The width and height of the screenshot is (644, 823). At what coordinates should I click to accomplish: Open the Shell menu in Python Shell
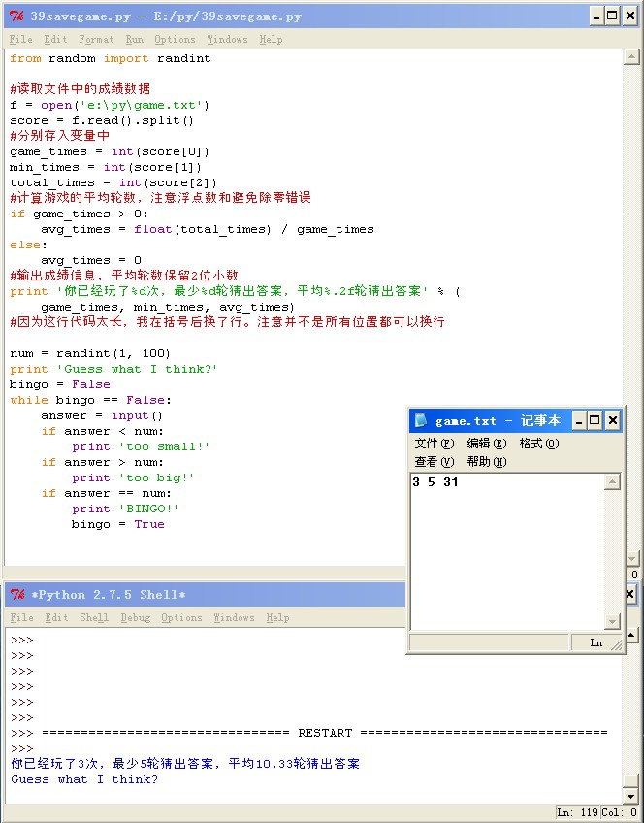94,618
